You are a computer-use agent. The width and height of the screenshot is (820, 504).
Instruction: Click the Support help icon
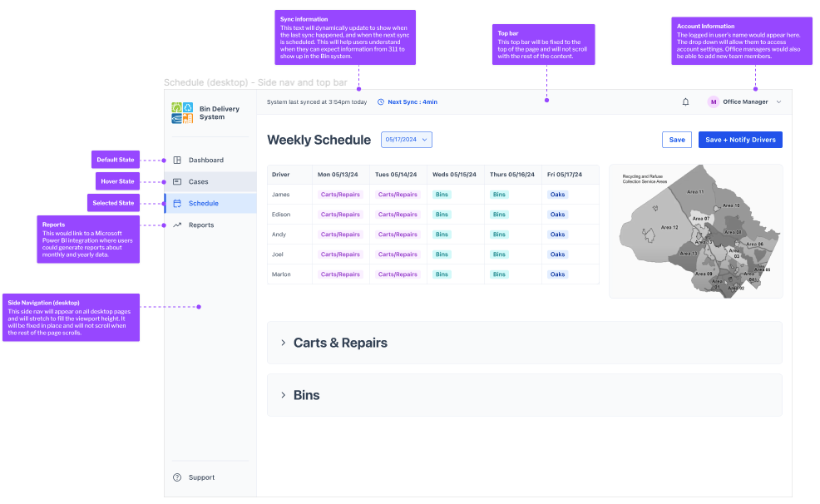coord(177,478)
